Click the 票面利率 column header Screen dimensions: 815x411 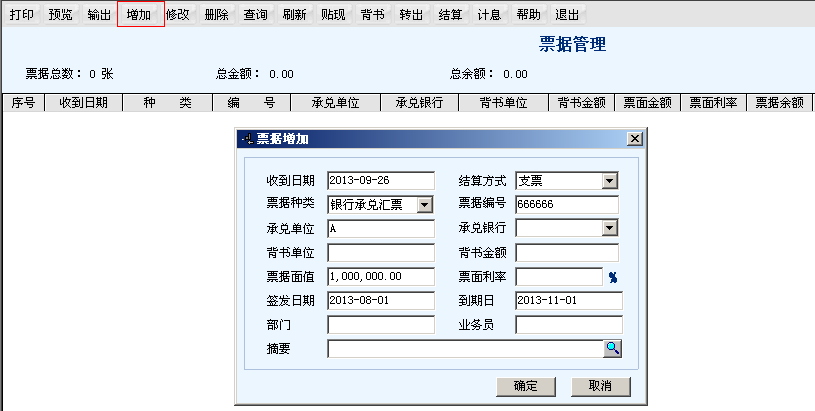coord(714,103)
